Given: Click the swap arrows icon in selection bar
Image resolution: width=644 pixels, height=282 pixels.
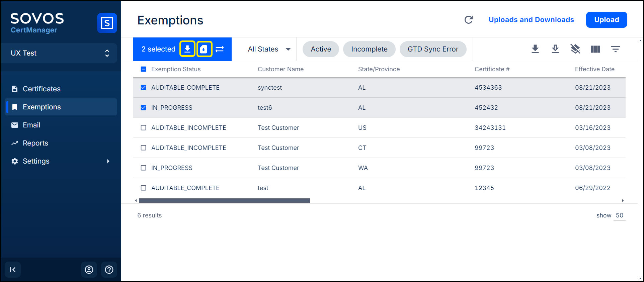Looking at the screenshot, I should [x=220, y=49].
